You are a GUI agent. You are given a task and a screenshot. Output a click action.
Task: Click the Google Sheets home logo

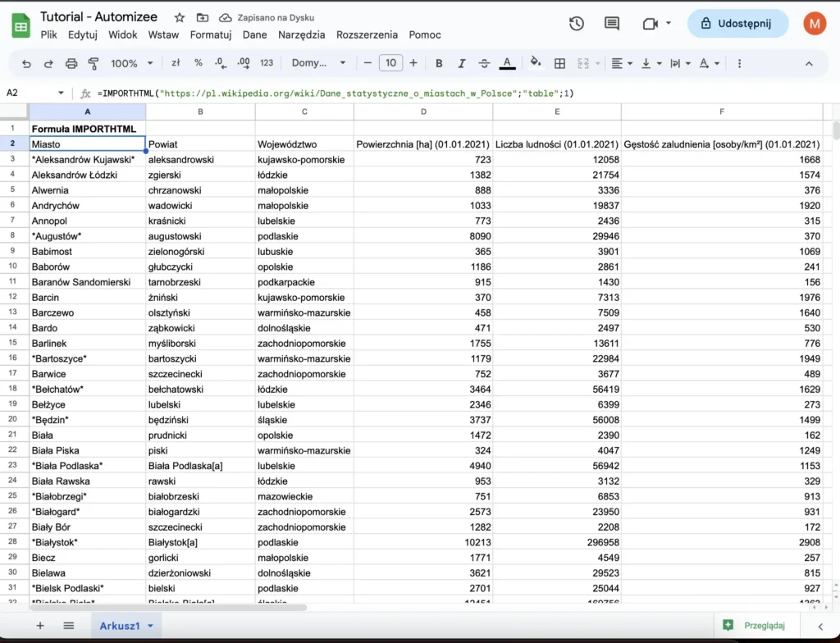pyautogui.click(x=21, y=25)
